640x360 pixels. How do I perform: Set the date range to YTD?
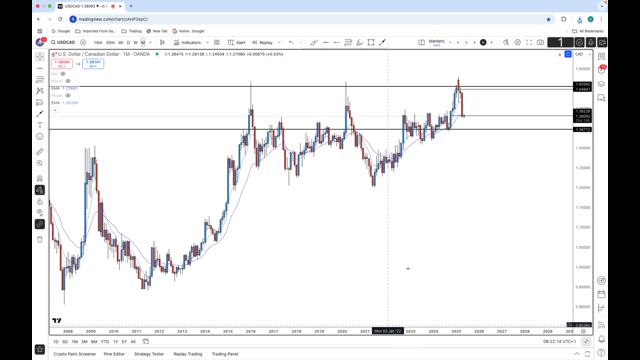click(105, 342)
